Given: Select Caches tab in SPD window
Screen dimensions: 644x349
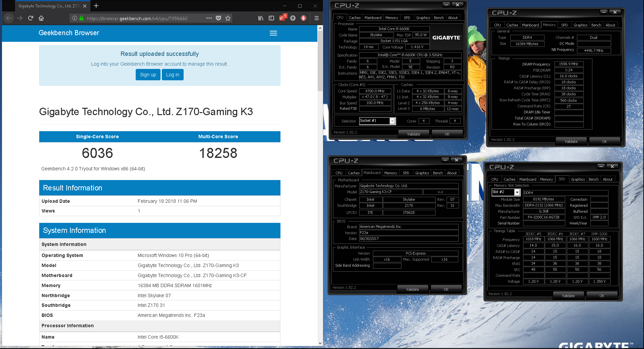Looking at the screenshot, I should [x=509, y=179].
